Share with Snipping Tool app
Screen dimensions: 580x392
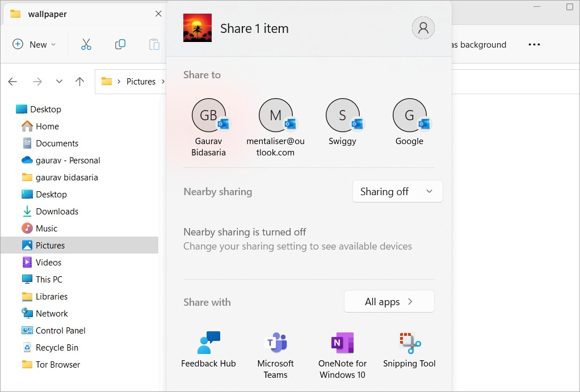pos(410,349)
